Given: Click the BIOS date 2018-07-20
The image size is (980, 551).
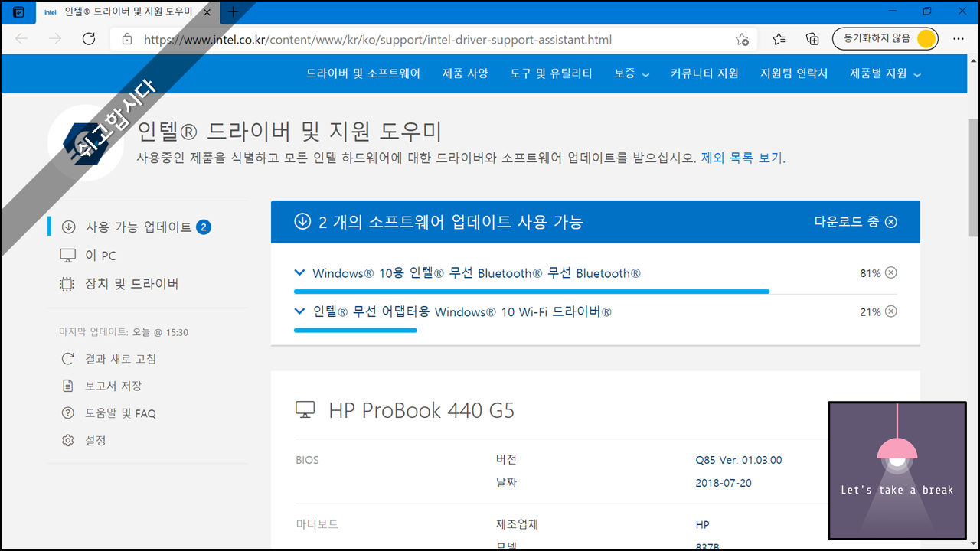Looking at the screenshot, I should [724, 483].
